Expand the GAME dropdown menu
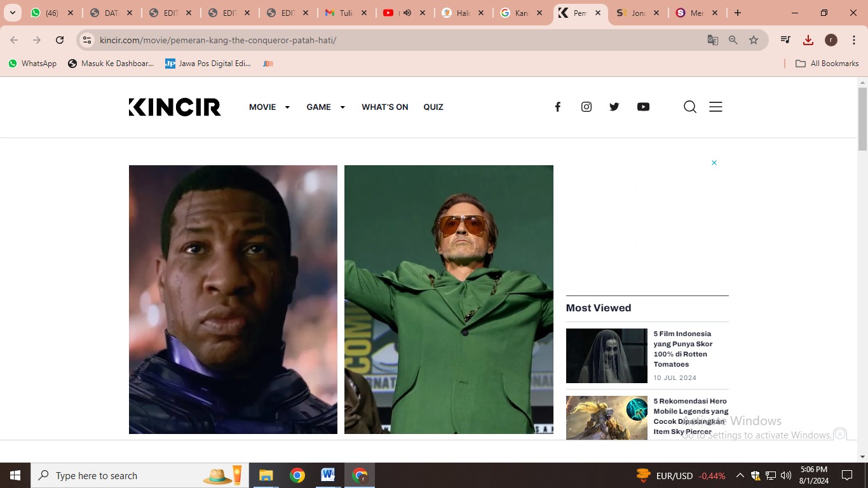Screen dimensions: 868x488 325,107
